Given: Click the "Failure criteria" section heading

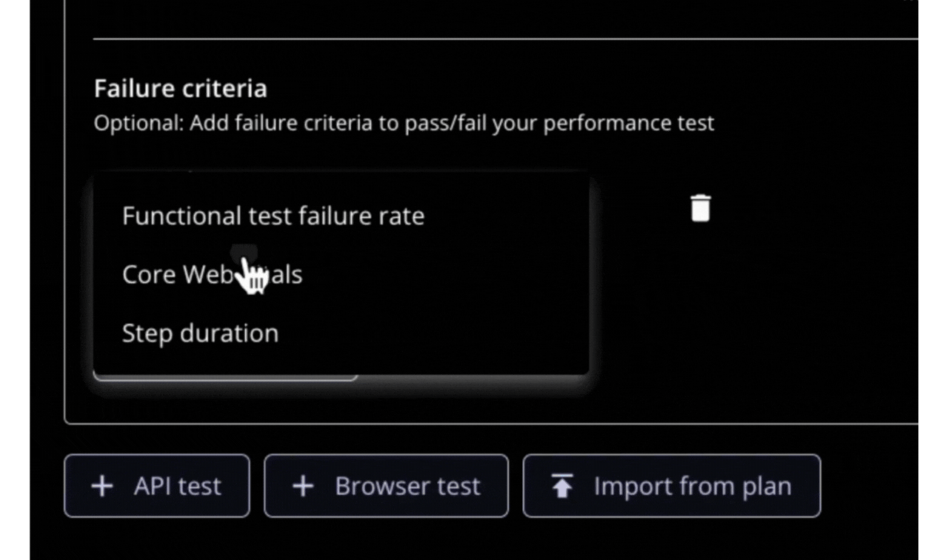Looking at the screenshot, I should (x=180, y=88).
